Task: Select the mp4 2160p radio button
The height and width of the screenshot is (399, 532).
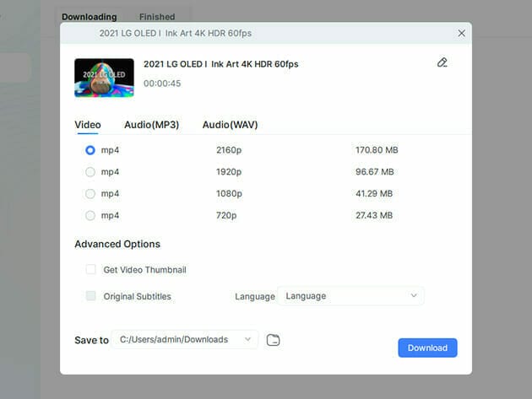Action: click(x=90, y=150)
